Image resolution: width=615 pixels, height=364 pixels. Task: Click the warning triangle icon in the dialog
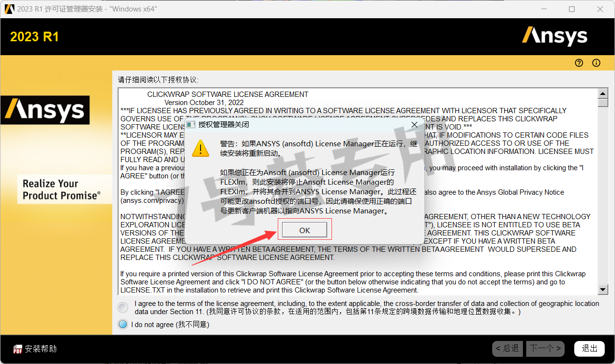[201, 148]
